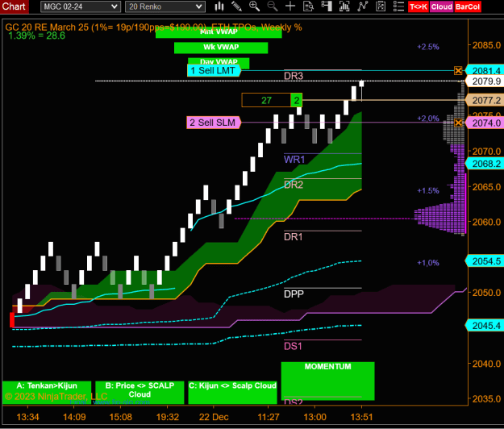Select the crosshair cursor tool
Image resolution: width=504 pixels, height=429 pixels.
(x=290, y=6)
